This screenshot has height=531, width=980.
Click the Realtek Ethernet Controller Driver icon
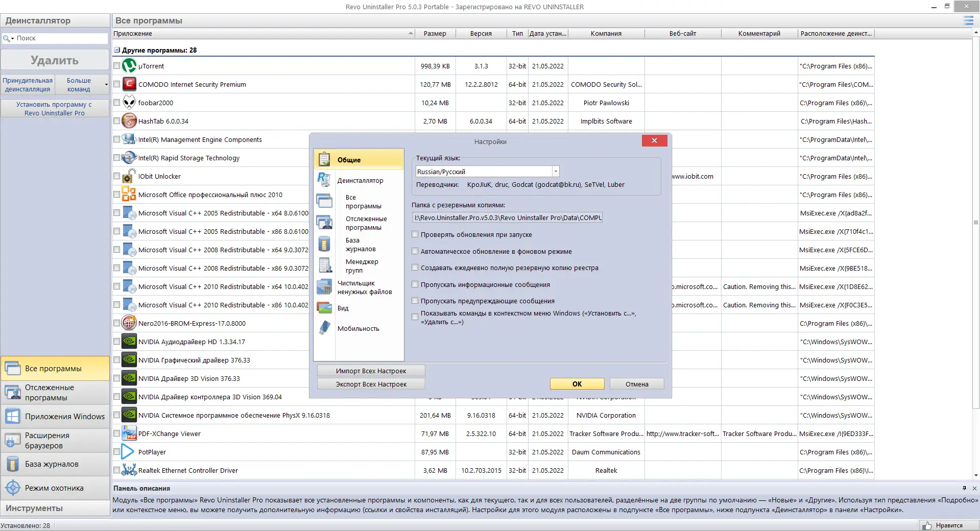click(x=129, y=470)
